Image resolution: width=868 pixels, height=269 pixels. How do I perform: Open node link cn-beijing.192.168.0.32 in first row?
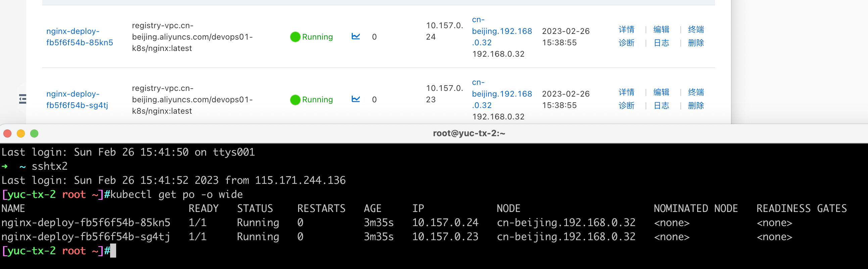pos(501,31)
